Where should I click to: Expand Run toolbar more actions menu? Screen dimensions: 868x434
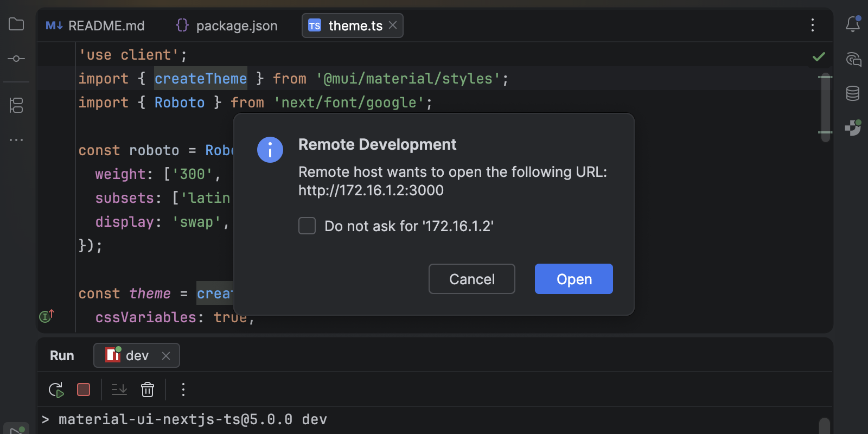(x=183, y=390)
